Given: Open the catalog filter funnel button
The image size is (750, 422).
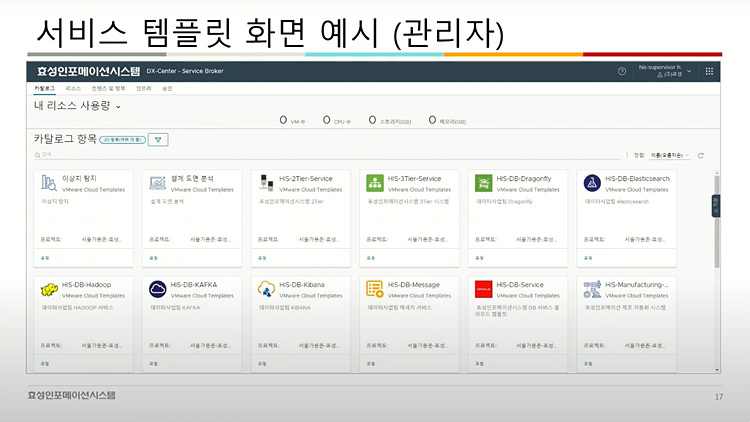Looking at the screenshot, I should (158, 140).
